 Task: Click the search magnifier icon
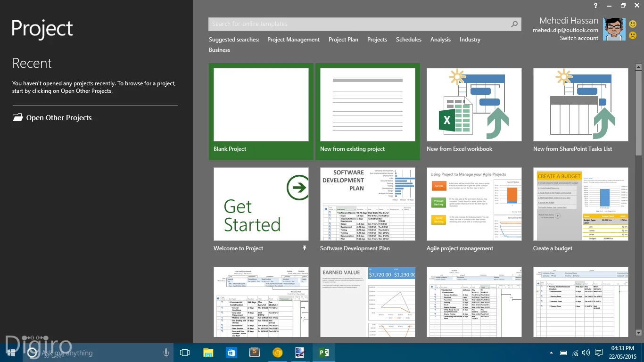(514, 24)
